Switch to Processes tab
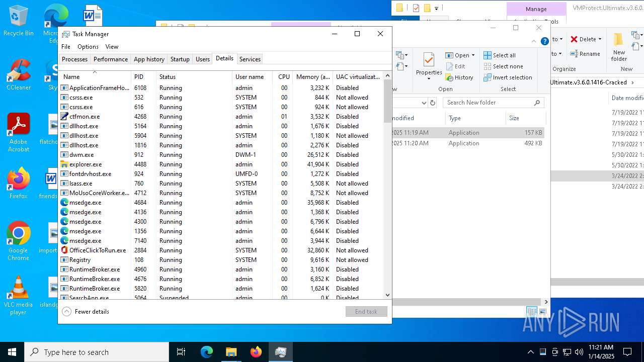Viewport: 644px width, 362px height. pos(74,59)
